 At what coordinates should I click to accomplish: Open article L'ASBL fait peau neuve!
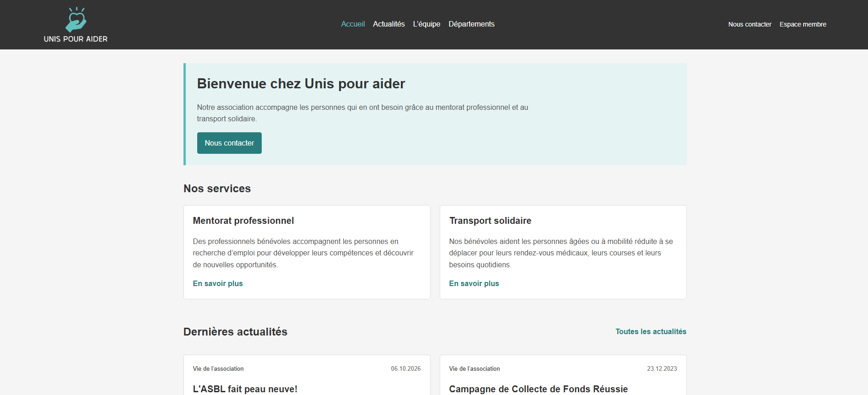click(x=245, y=389)
